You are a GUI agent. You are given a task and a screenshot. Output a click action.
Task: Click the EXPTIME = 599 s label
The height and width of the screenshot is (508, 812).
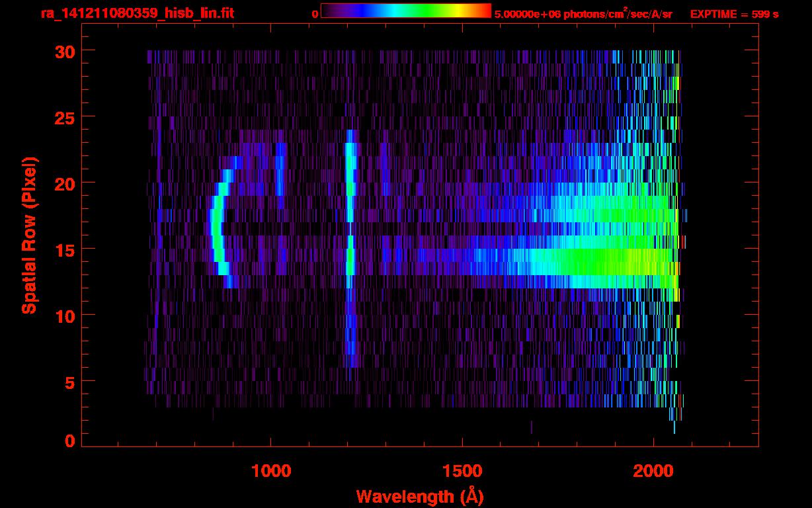click(734, 14)
